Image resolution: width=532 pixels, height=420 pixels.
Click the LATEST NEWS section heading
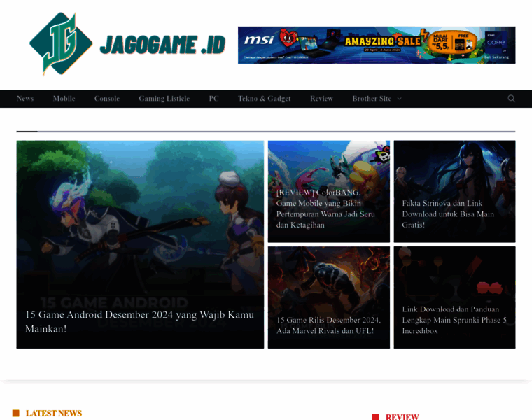point(54,414)
